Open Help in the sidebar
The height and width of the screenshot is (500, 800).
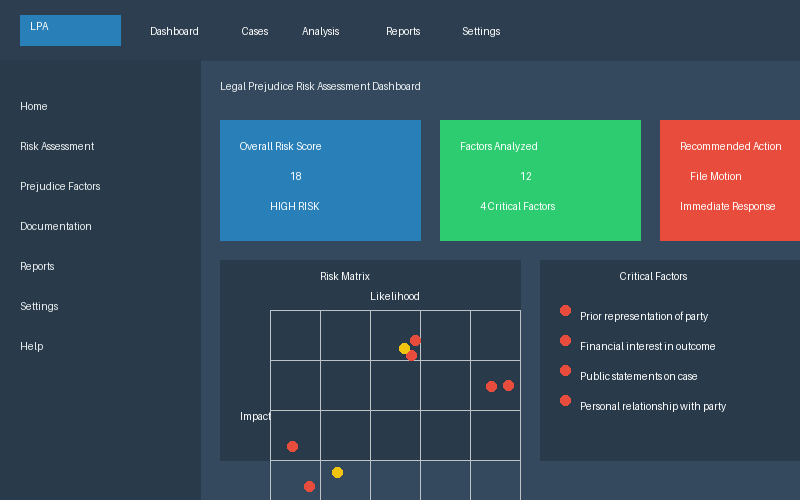pyautogui.click(x=32, y=346)
